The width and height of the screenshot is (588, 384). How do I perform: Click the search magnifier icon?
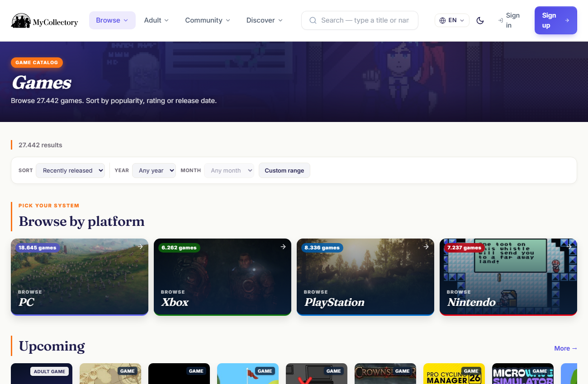pos(313,20)
